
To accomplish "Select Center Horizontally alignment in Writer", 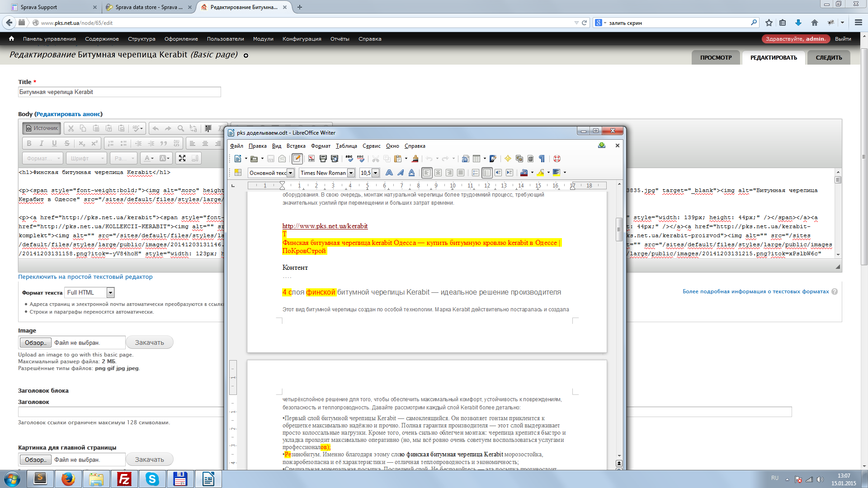I will click(438, 173).
